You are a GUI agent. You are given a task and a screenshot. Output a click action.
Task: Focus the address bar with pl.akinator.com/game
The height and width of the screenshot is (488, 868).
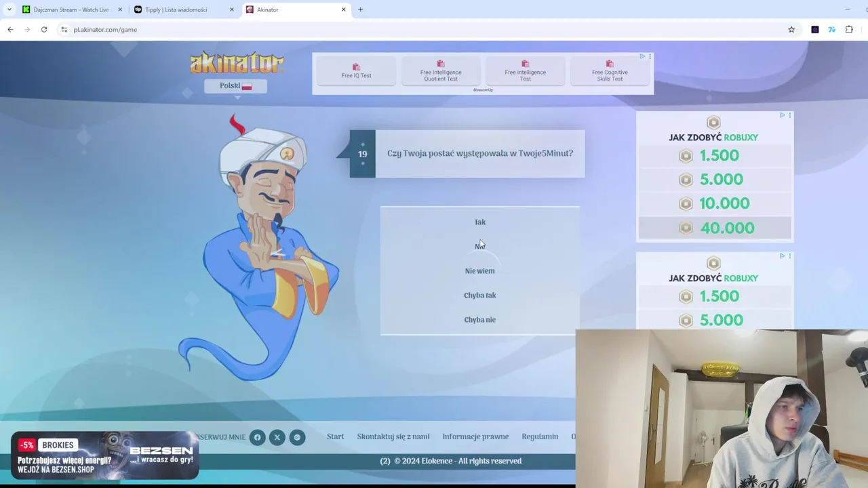(x=427, y=29)
